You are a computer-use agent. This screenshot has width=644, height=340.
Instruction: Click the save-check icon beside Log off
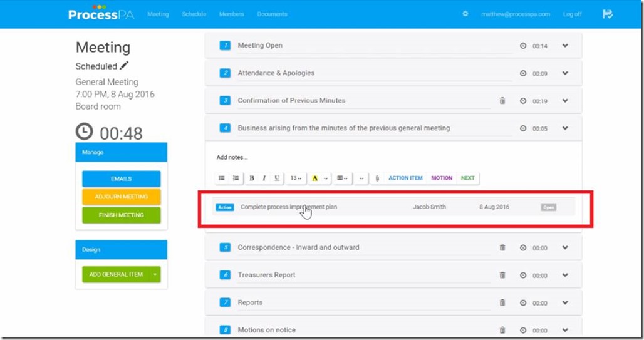click(607, 14)
